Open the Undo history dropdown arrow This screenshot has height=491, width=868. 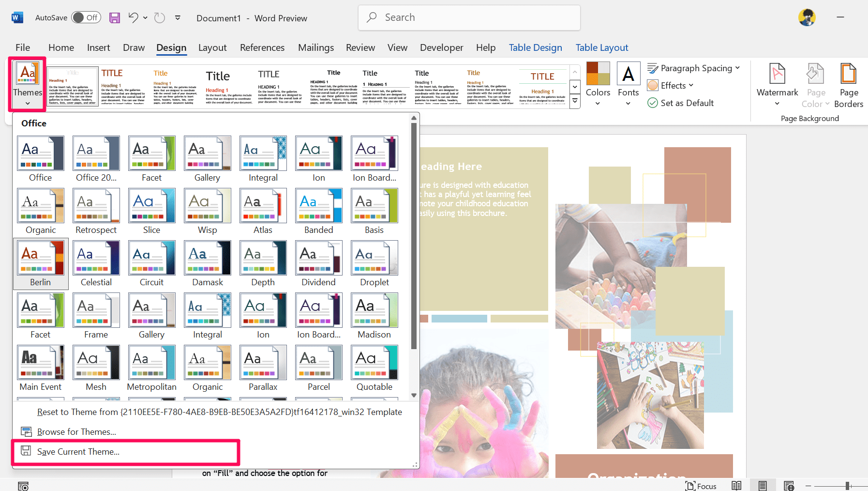pyautogui.click(x=145, y=18)
